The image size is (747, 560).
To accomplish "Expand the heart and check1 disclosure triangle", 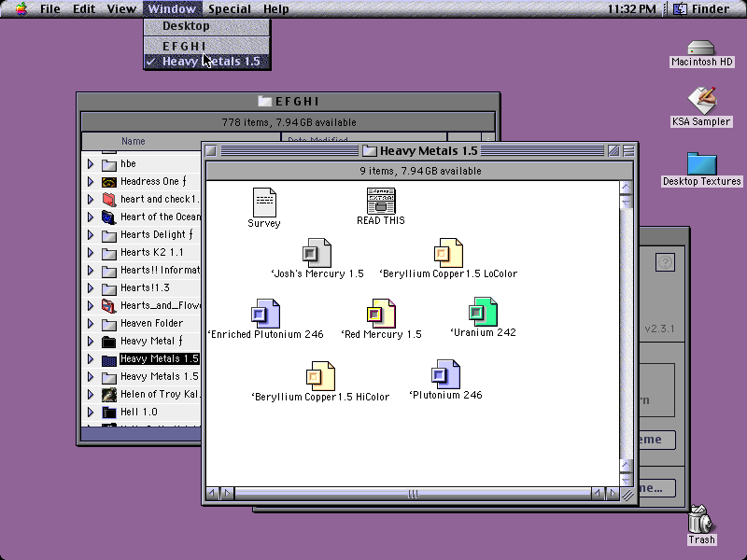I will coord(91,199).
